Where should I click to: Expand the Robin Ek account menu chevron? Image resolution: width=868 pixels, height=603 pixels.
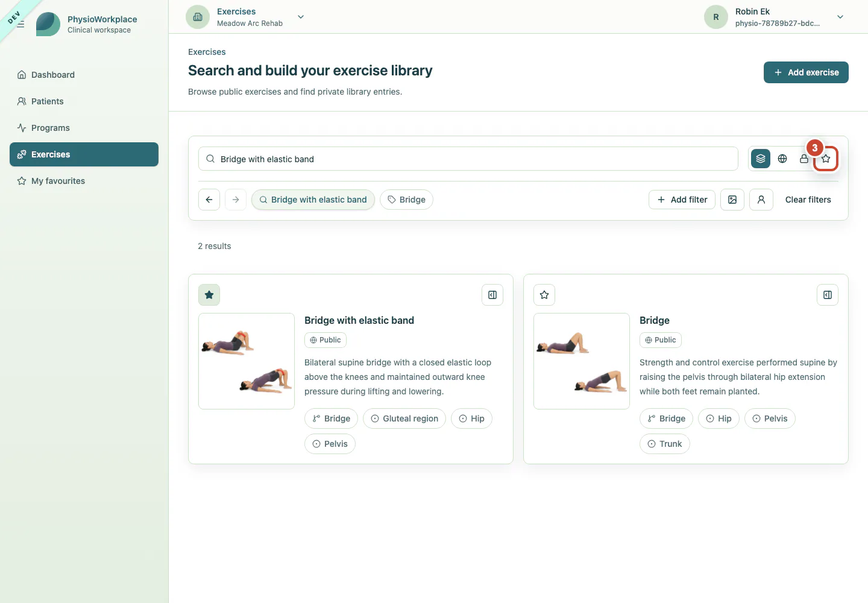tap(840, 17)
